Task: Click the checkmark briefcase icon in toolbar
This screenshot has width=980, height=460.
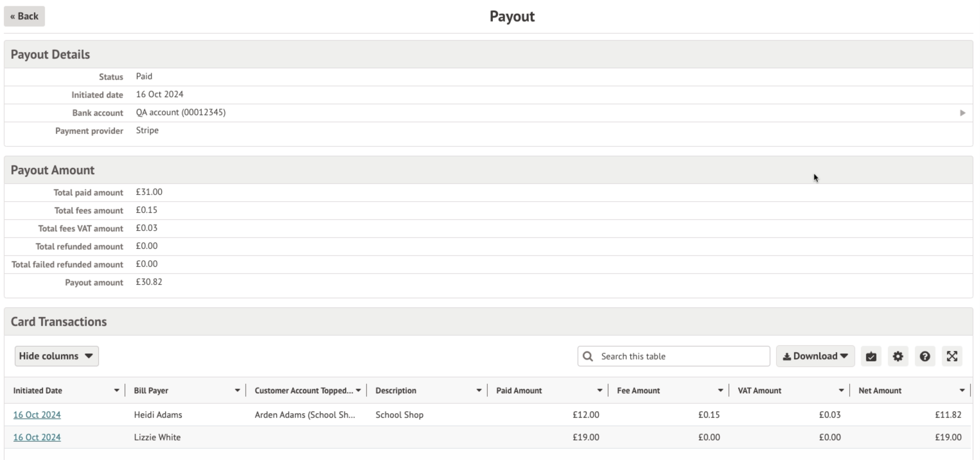Action: 871,356
